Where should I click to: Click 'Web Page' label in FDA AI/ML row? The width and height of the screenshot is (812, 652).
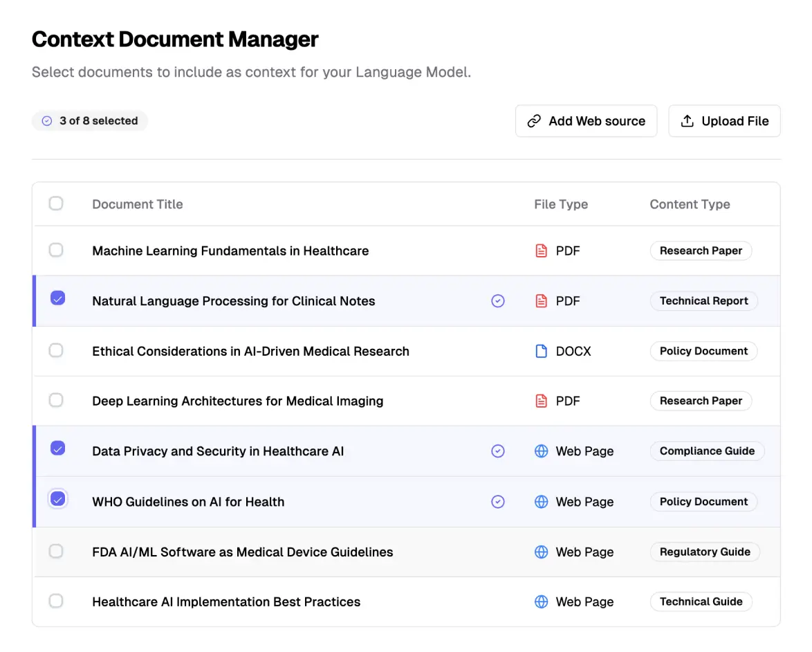[x=584, y=552]
